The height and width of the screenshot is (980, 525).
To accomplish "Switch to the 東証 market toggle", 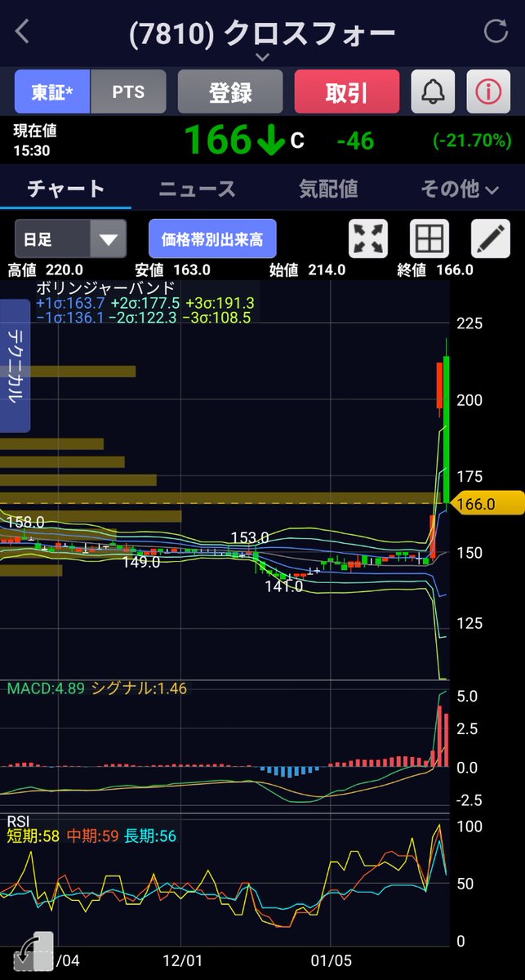I will pos(52,91).
